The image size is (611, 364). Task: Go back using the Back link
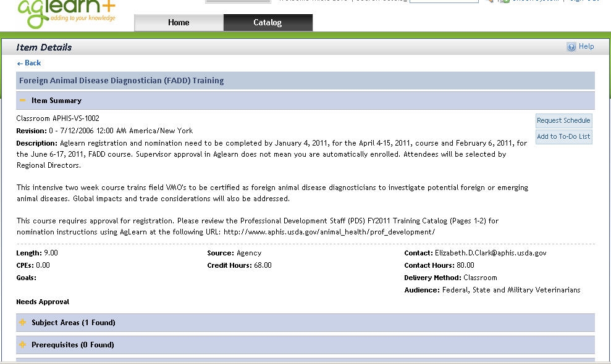29,63
